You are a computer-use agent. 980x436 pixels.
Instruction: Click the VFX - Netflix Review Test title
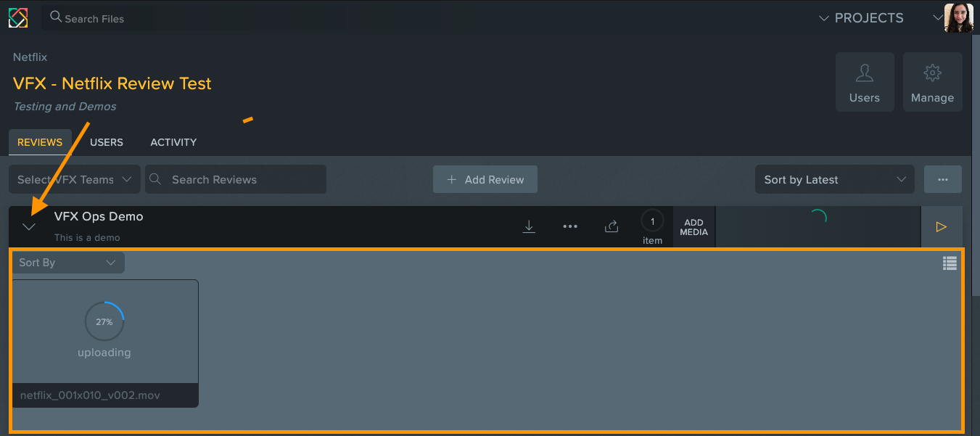click(x=112, y=83)
